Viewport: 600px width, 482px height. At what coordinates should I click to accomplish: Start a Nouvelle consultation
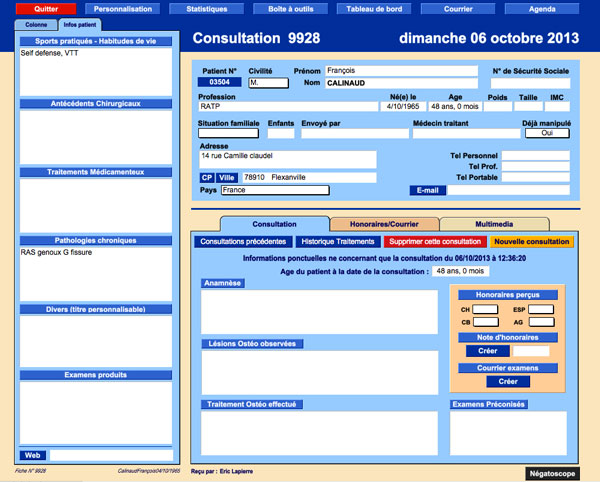pyautogui.click(x=532, y=242)
